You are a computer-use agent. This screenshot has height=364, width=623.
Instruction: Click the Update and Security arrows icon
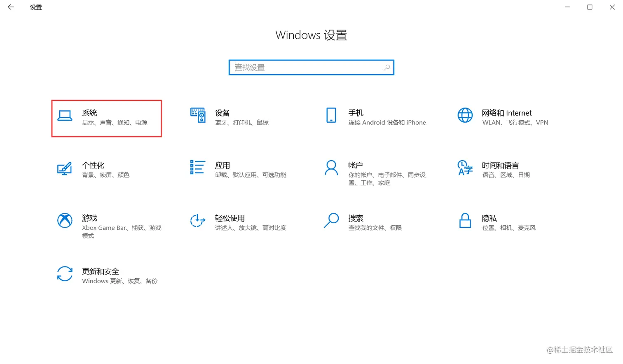(65, 274)
